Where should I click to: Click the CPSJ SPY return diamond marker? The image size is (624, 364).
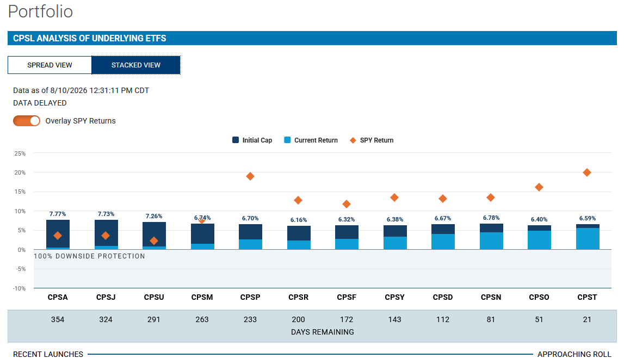coord(106,236)
